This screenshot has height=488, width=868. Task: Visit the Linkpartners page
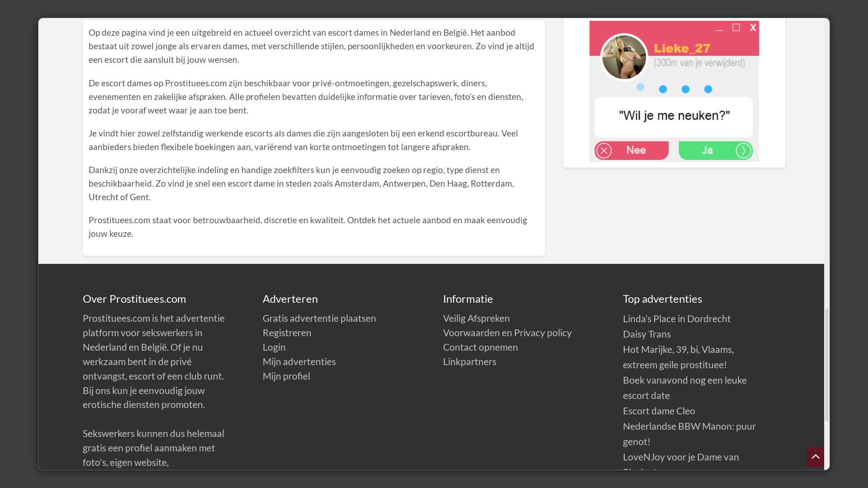pos(469,361)
